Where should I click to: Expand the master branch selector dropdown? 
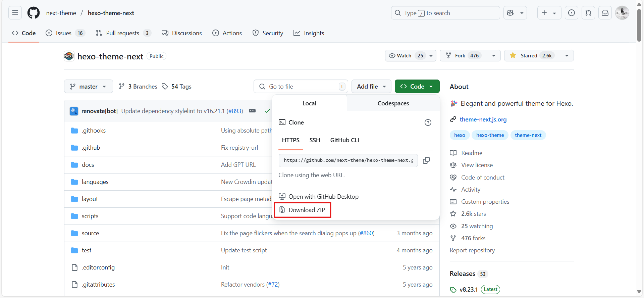click(88, 87)
